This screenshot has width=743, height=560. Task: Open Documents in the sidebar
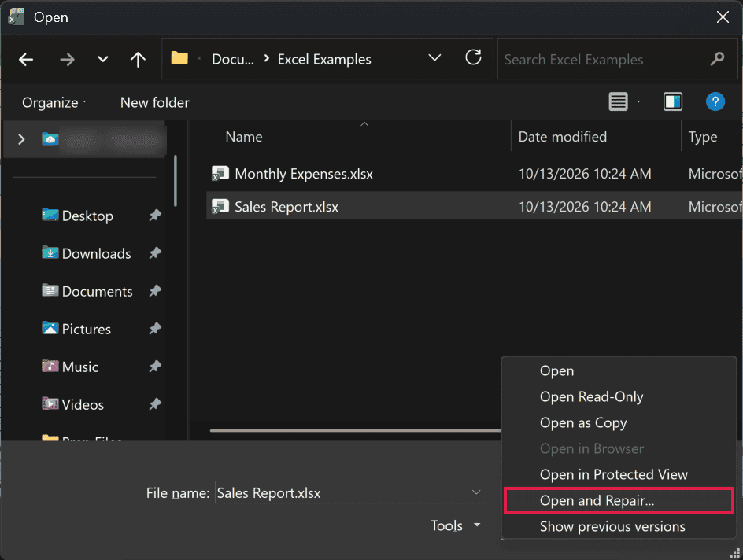97,292
